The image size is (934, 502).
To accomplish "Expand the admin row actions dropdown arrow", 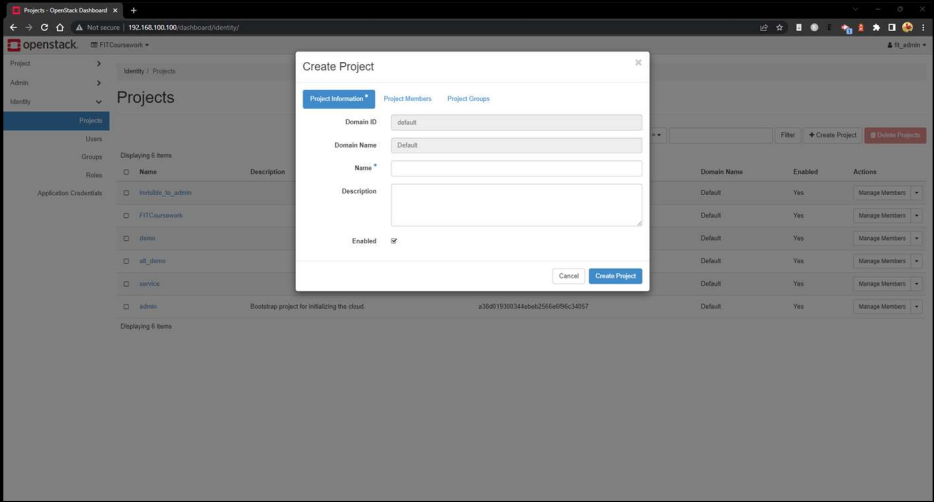I will coord(917,306).
